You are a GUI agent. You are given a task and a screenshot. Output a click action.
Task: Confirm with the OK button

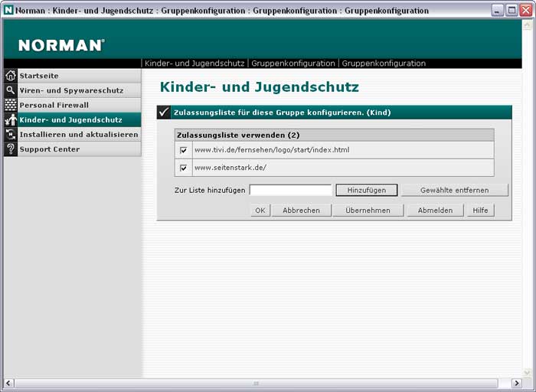(260, 211)
